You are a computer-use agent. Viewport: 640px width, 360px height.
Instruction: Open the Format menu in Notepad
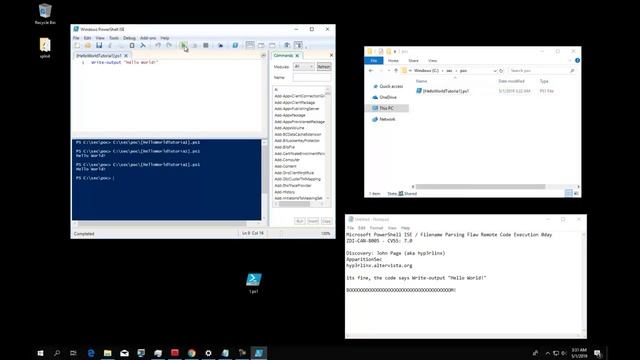click(x=376, y=228)
